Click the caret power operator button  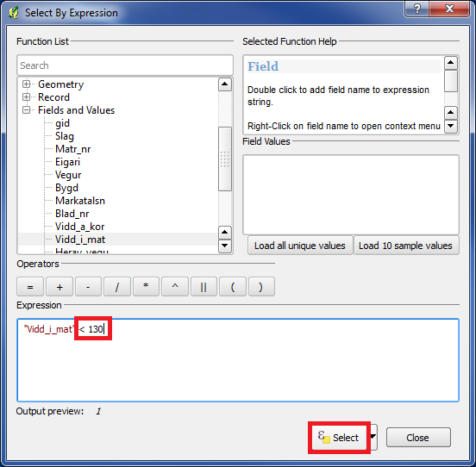click(x=175, y=286)
